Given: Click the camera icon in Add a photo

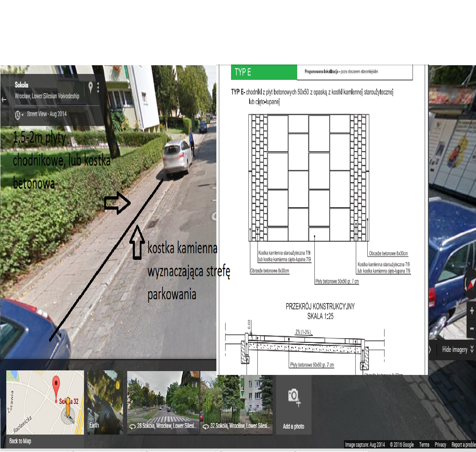Looking at the screenshot, I should click(294, 397).
